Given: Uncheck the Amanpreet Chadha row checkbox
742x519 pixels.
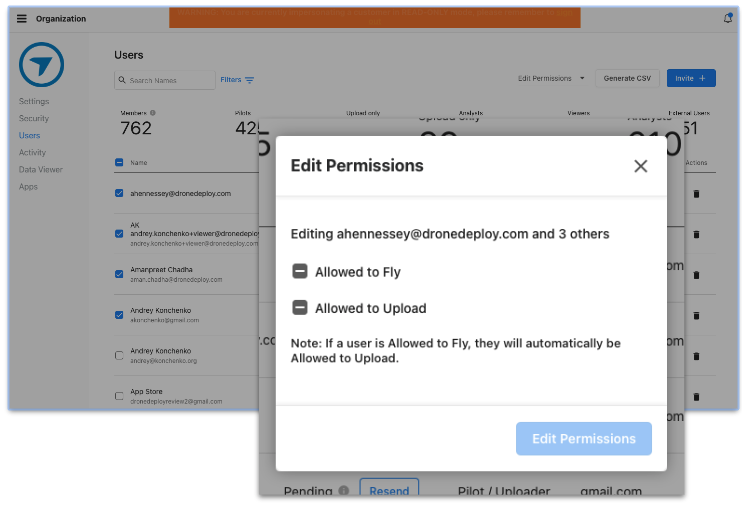Looking at the screenshot, I should 119,274.
